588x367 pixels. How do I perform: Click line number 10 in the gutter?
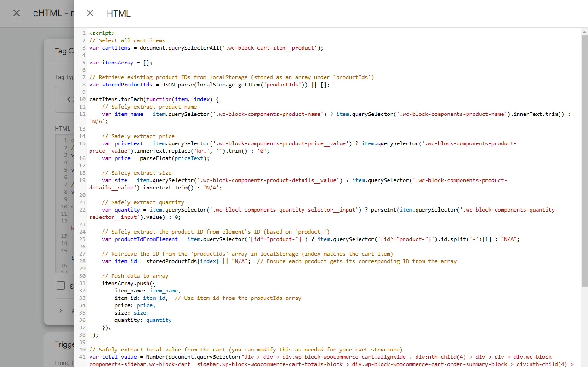coord(83,99)
